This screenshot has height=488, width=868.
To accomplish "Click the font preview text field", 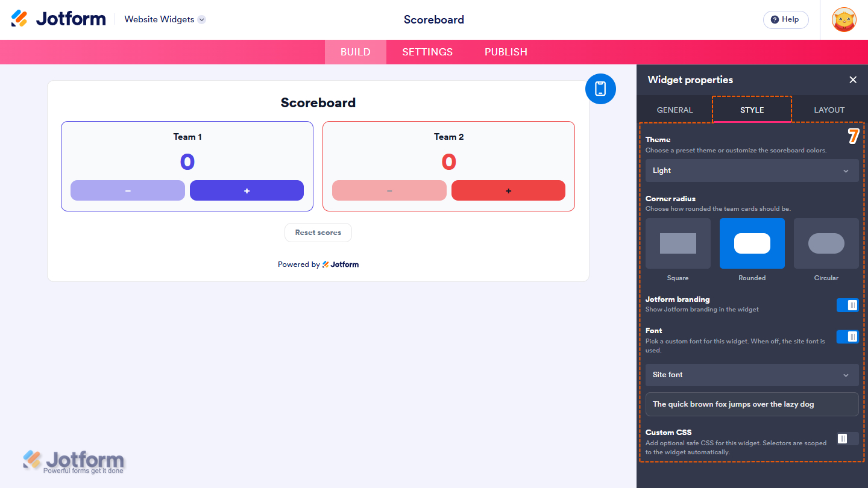I will 752,404.
